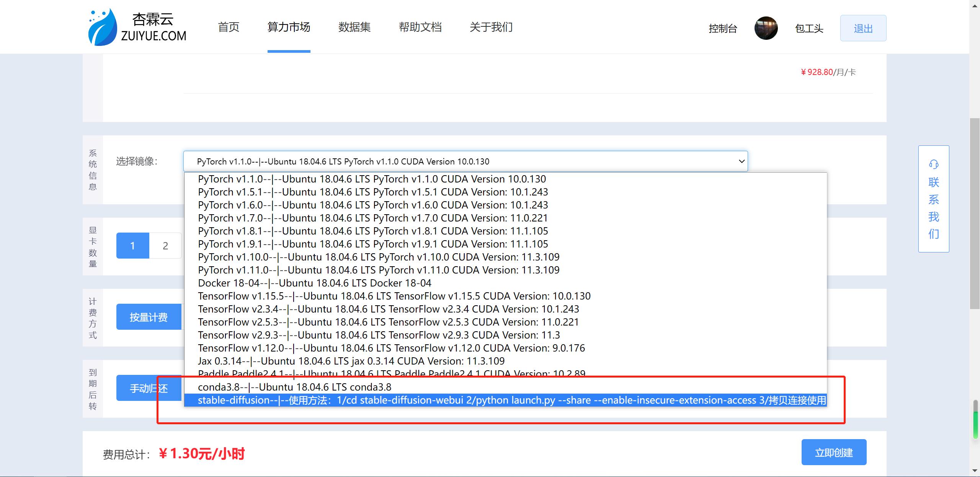
Task: Choose TensorFlow v1.12.0 image option
Action: point(505,348)
